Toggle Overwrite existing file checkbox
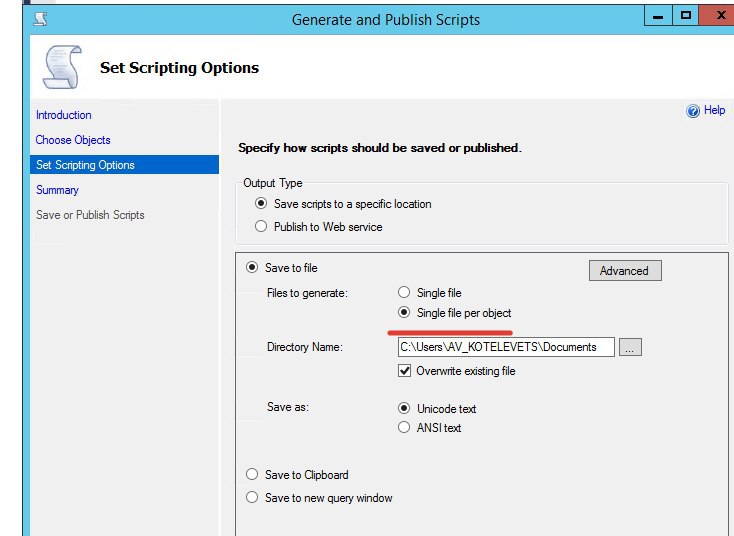The height and width of the screenshot is (536, 734). click(404, 371)
